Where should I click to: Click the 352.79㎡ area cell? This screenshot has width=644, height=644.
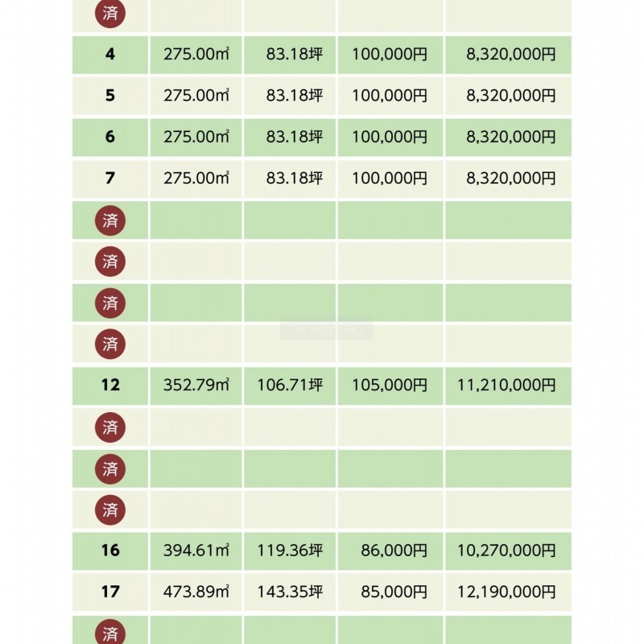tap(196, 386)
